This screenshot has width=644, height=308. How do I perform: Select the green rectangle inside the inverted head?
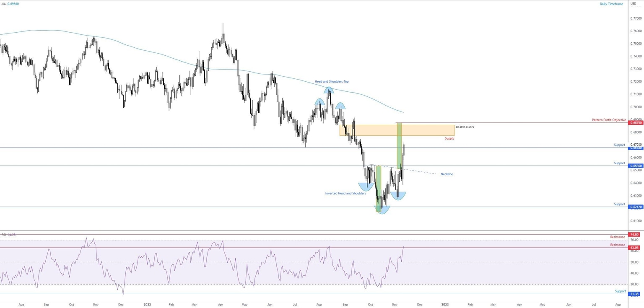(379, 189)
